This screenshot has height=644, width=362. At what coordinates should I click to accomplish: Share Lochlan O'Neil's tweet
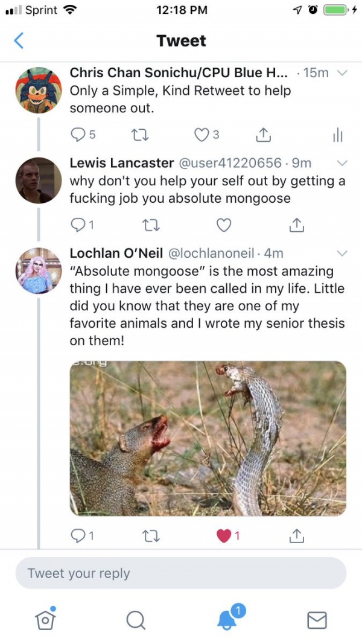click(296, 535)
